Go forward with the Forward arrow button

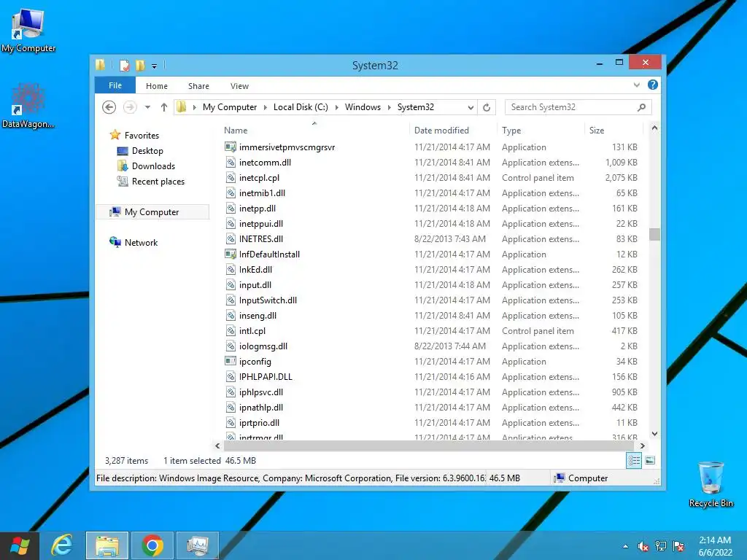pos(130,107)
